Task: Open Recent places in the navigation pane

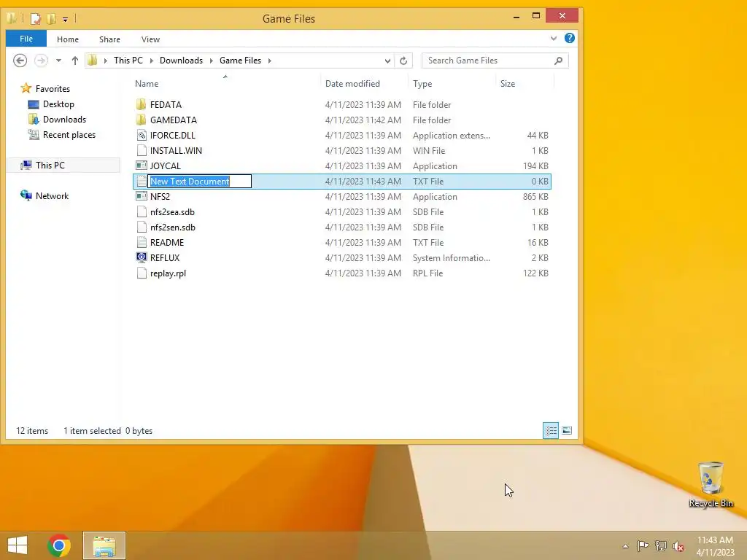Action: click(x=69, y=135)
